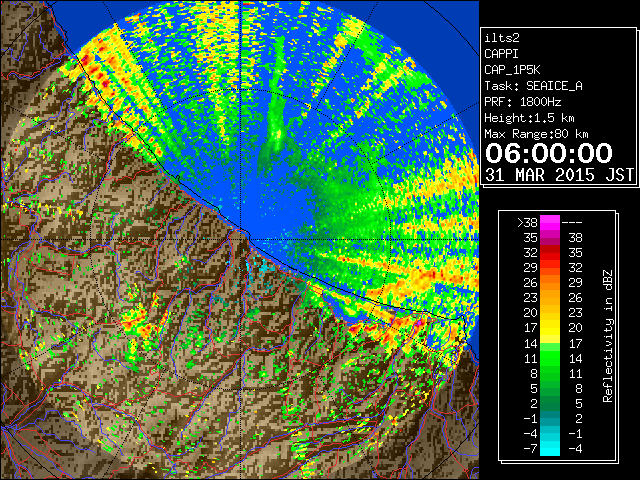Click the 'CAPPI' product label
The height and width of the screenshot is (480, 640).
(x=501, y=54)
